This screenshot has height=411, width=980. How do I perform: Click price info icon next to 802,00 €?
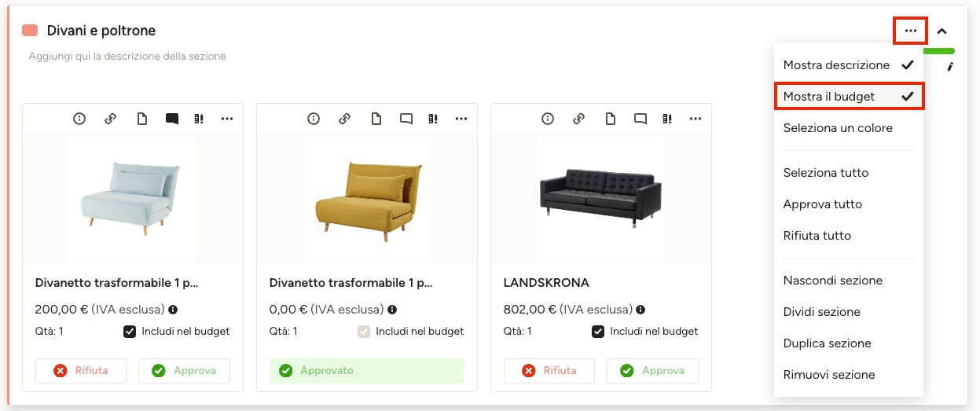point(640,310)
